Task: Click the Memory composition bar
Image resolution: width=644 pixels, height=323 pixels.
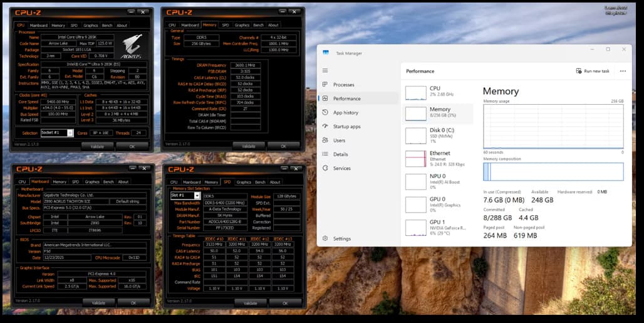Action: pos(553,171)
